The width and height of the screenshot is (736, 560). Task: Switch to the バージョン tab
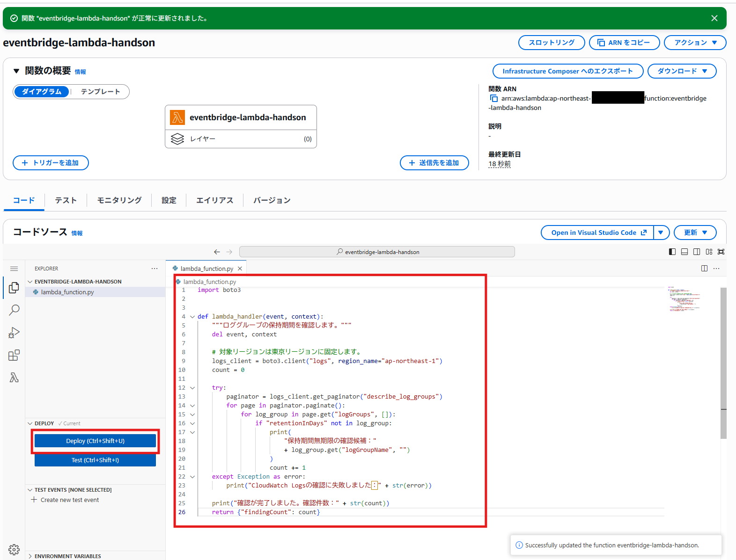tap(272, 200)
